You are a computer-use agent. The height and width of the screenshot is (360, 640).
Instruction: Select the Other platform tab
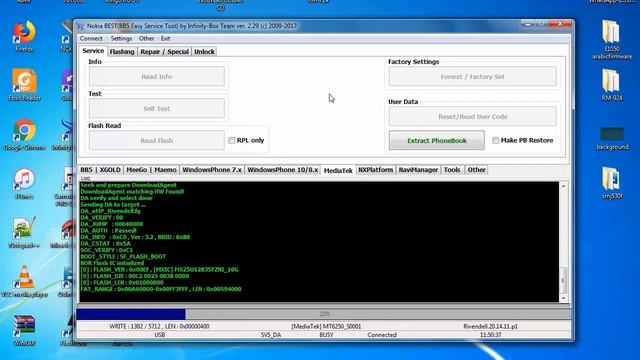click(476, 170)
